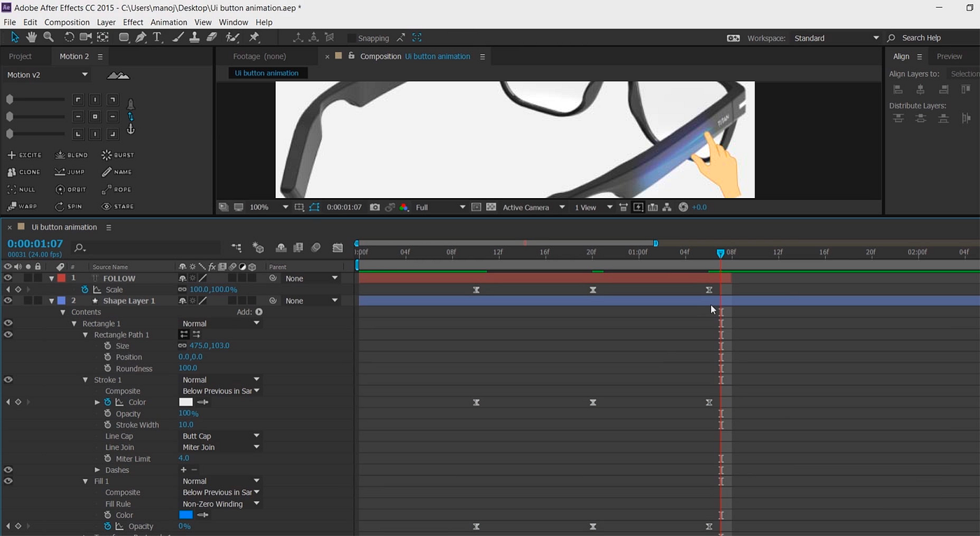Open the 1 View layout dropdown
Image resolution: width=980 pixels, height=536 pixels.
[594, 207]
